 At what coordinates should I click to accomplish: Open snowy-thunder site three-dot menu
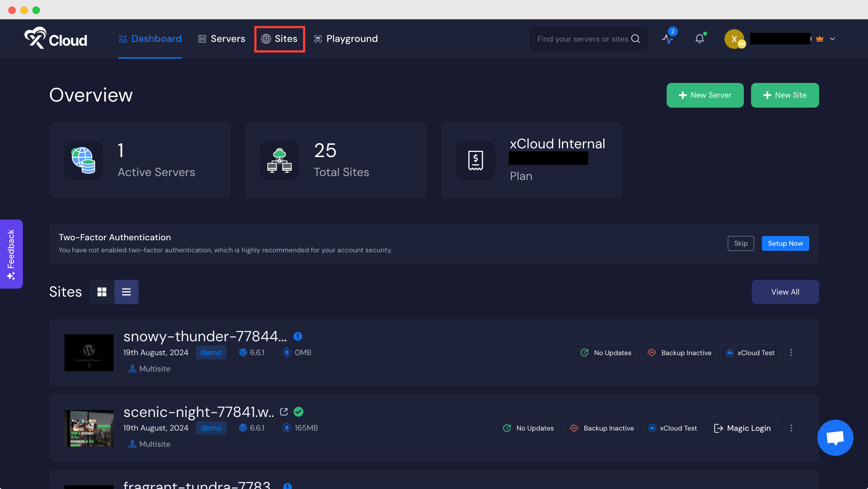click(791, 352)
